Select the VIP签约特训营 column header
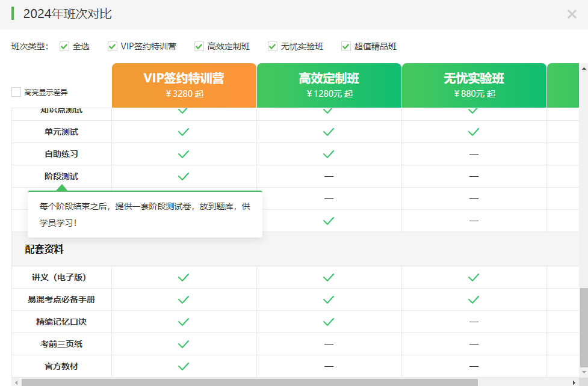The width and height of the screenshot is (588, 386). (x=184, y=85)
